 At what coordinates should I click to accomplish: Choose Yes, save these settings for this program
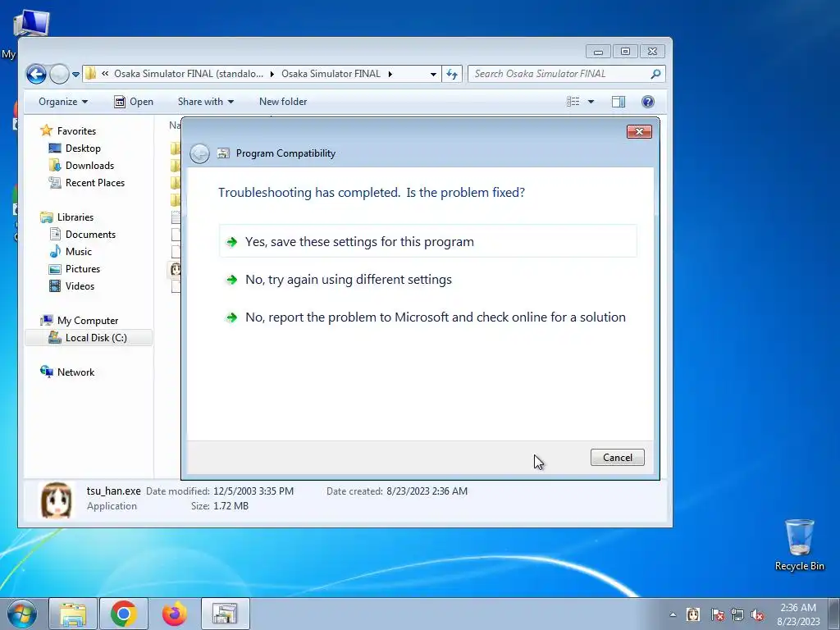coord(428,242)
